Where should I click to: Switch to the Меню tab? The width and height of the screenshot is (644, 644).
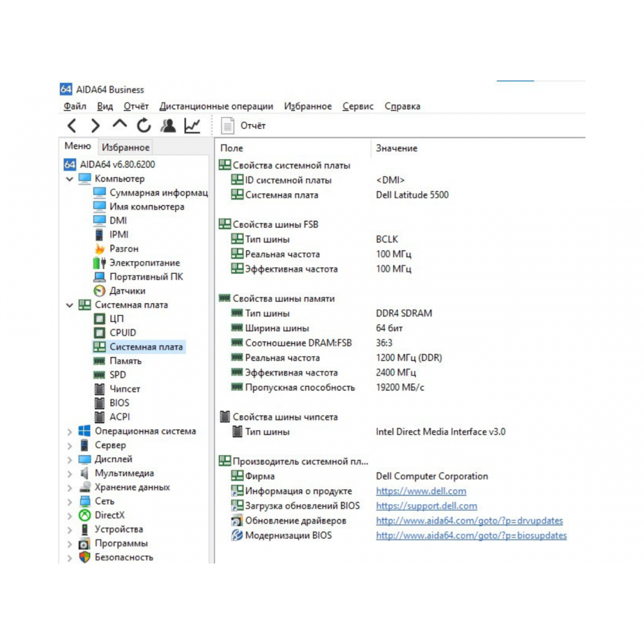78,146
